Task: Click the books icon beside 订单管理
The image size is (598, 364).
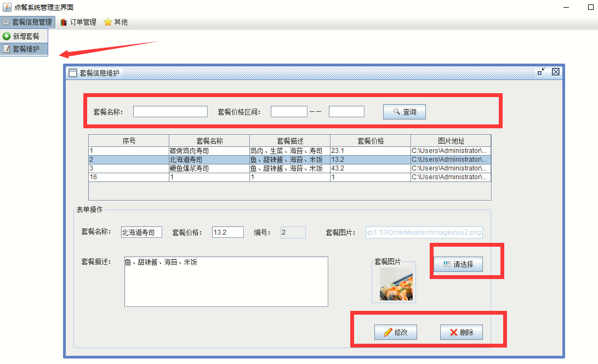Action: pos(64,22)
